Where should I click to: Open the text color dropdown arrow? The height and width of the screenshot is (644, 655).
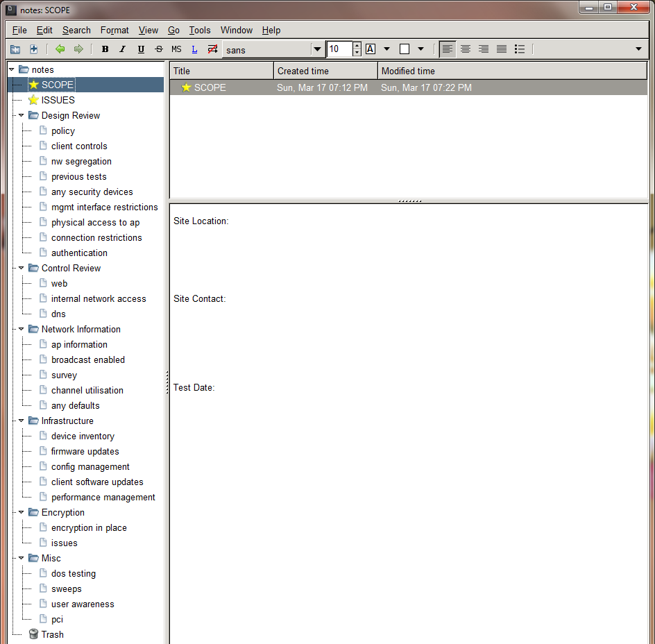point(386,49)
